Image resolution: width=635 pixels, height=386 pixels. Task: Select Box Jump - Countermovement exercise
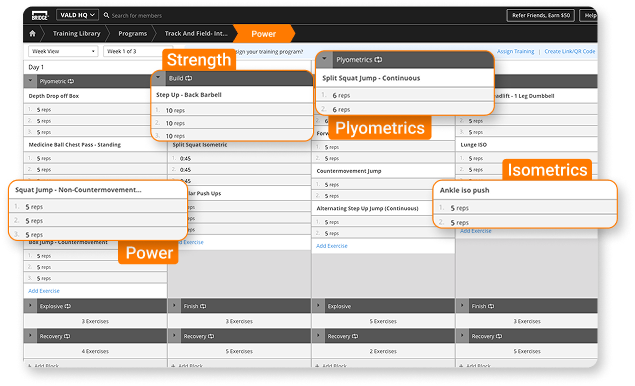[x=68, y=242]
